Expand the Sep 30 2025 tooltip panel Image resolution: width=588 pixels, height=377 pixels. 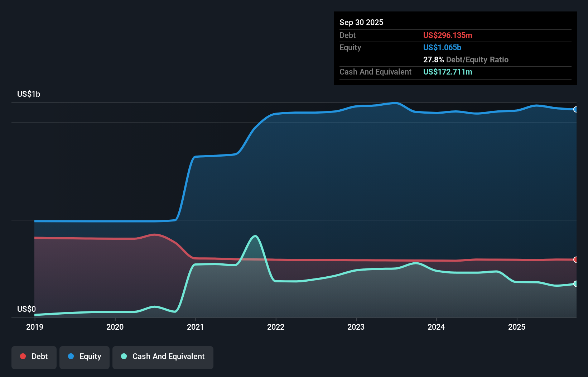pyautogui.click(x=362, y=22)
